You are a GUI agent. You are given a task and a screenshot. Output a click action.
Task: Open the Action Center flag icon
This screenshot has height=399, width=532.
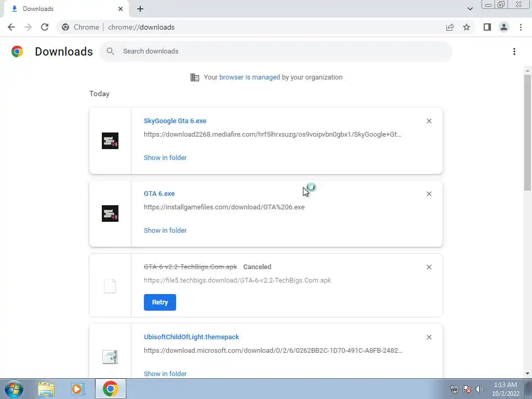pos(467,389)
